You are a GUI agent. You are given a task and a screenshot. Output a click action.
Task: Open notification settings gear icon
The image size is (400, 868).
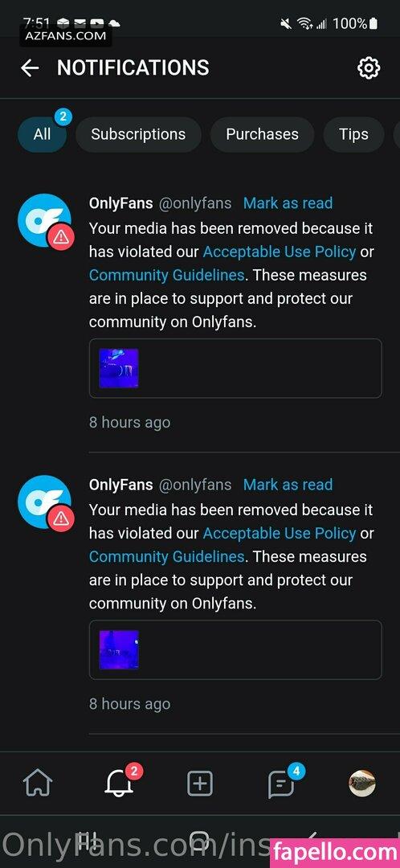coord(369,68)
